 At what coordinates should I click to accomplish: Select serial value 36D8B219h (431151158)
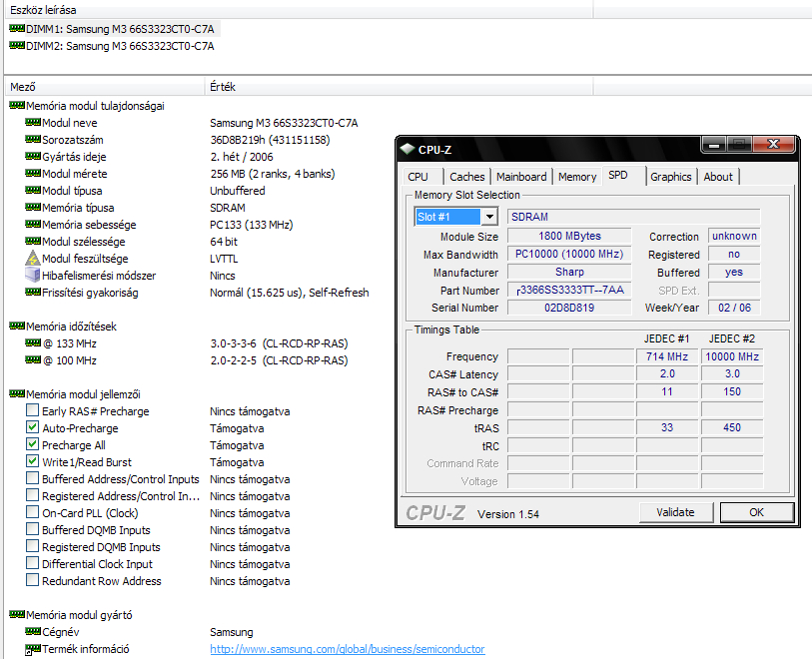pyautogui.click(x=270, y=139)
